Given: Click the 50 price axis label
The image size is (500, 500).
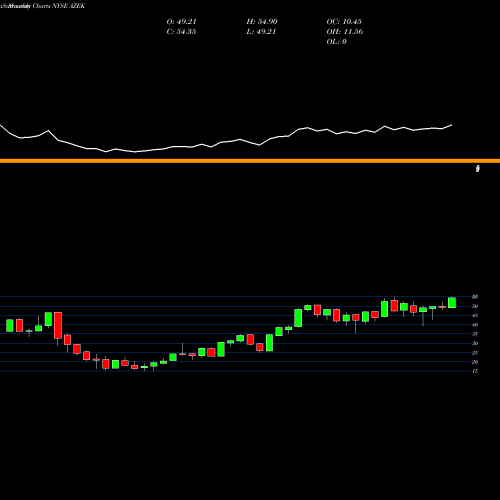Looking at the screenshot, I should coord(475,306).
